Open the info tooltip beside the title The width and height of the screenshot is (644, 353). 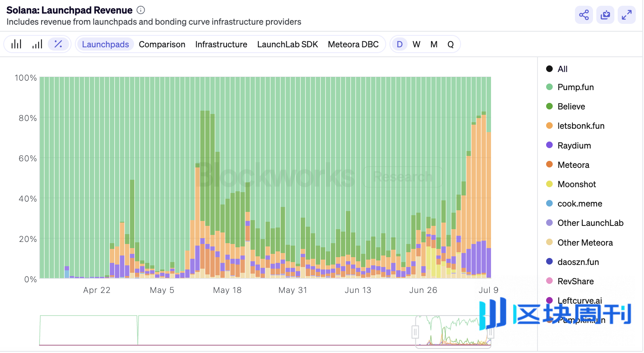click(x=141, y=10)
